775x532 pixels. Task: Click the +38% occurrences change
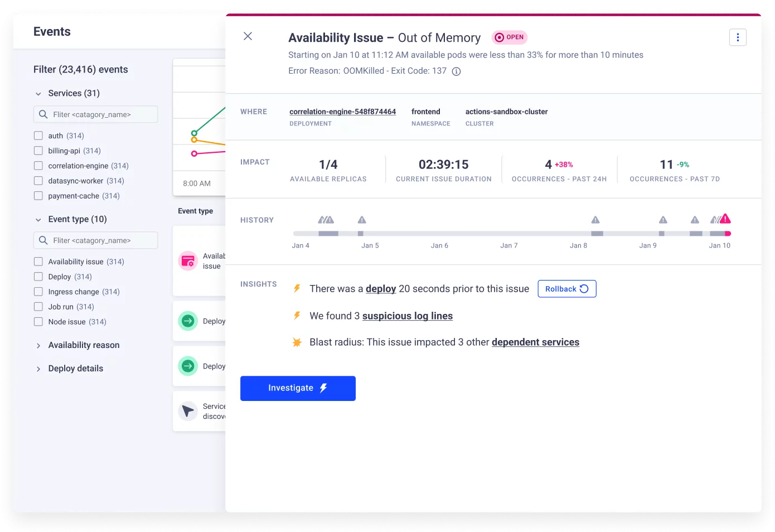pos(564,165)
